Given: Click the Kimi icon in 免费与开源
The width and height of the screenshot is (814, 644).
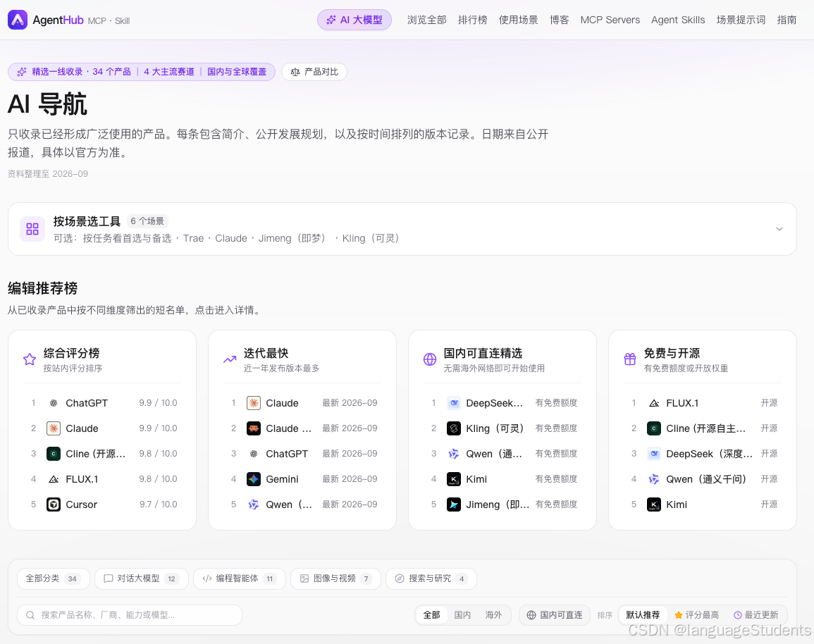Looking at the screenshot, I should (654, 504).
